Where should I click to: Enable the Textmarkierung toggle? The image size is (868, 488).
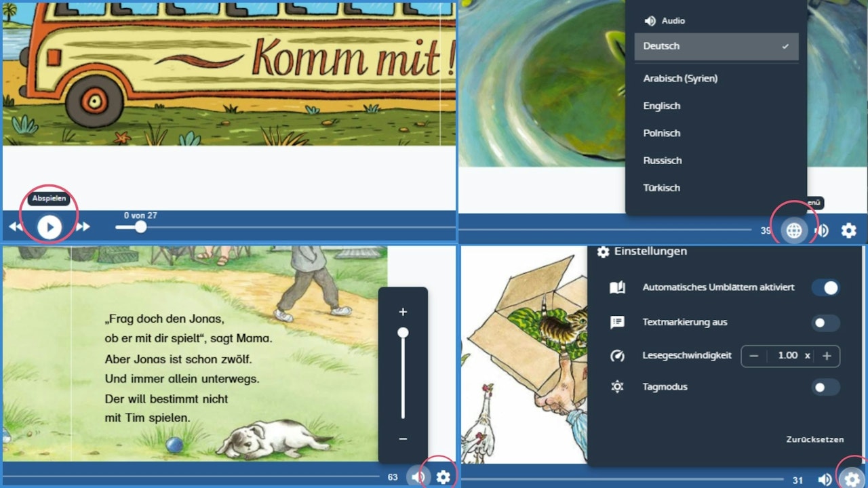(x=825, y=322)
